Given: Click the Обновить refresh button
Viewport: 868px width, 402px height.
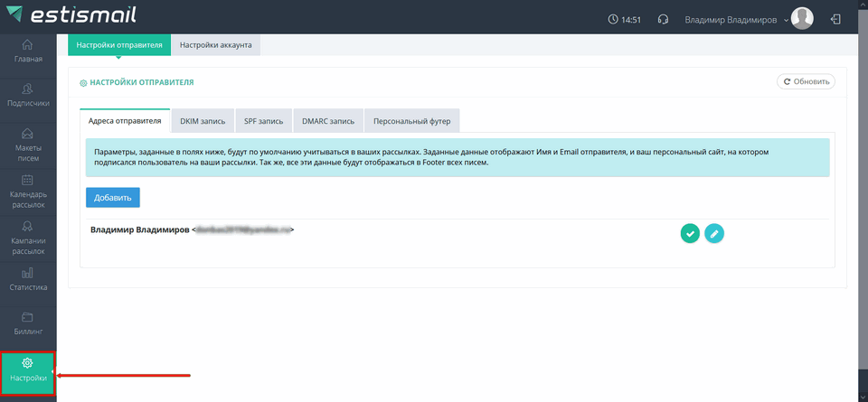Looking at the screenshot, I should (x=806, y=81).
